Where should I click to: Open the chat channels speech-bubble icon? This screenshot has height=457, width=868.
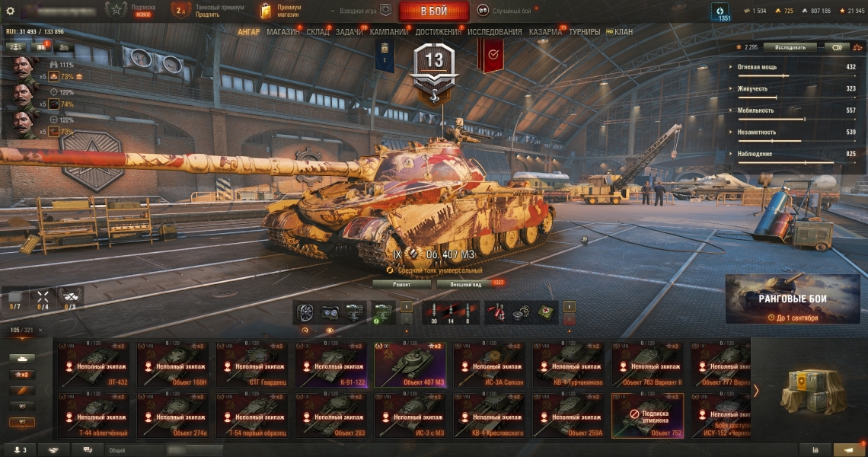88,450
